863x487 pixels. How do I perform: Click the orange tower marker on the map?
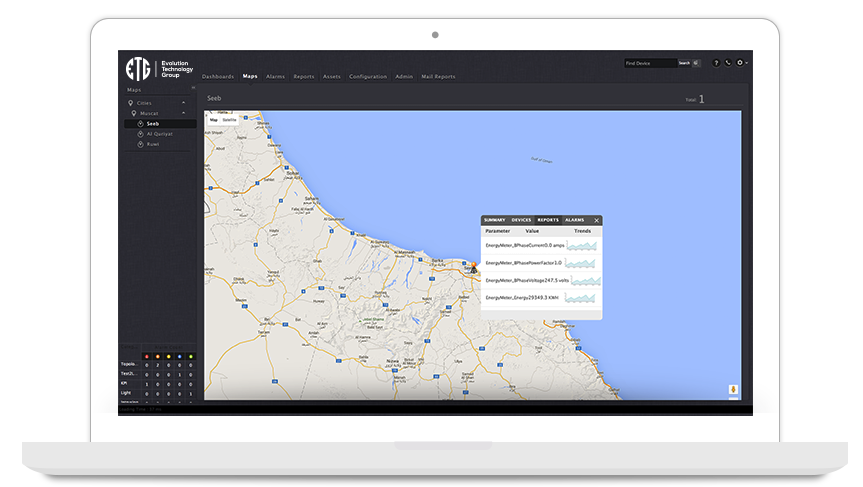point(473,268)
